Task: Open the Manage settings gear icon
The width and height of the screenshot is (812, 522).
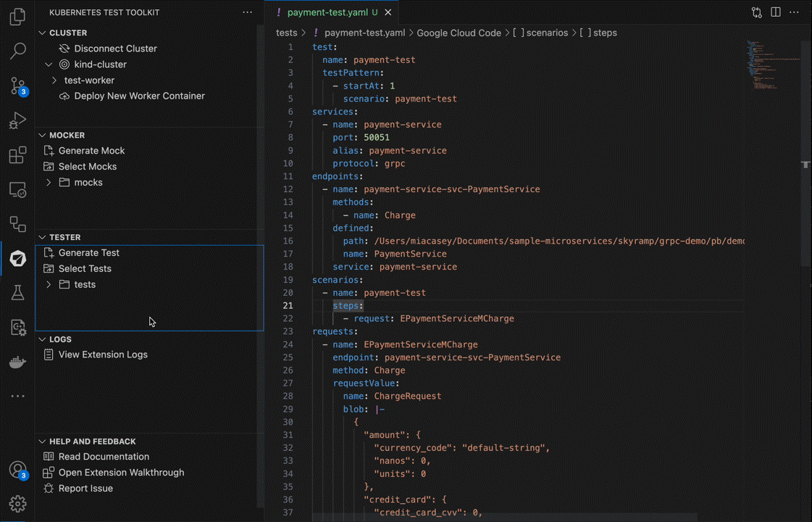Action: [17, 503]
